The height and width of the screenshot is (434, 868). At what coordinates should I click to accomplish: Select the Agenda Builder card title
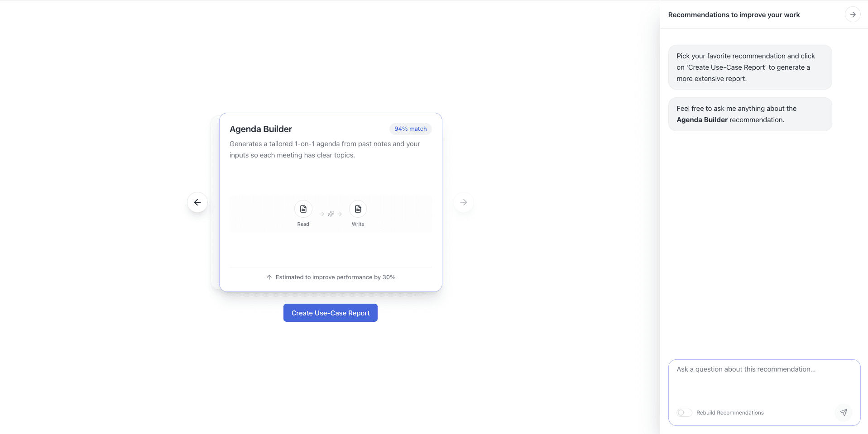pyautogui.click(x=261, y=129)
